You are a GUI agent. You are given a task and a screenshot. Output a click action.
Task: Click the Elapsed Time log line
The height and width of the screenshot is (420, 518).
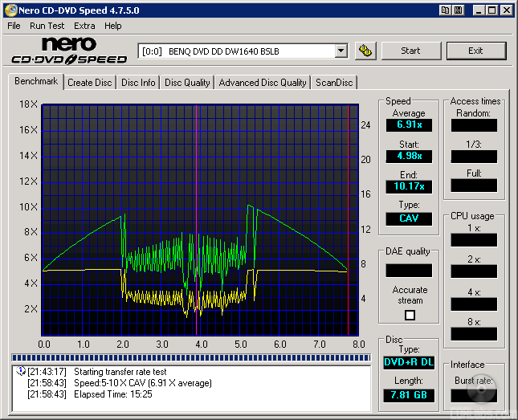pyautogui.click(x=113, y=394)
